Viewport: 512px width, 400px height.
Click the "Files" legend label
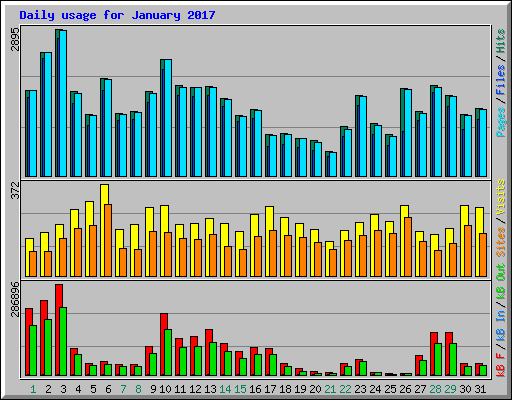[x=501, y=80]
